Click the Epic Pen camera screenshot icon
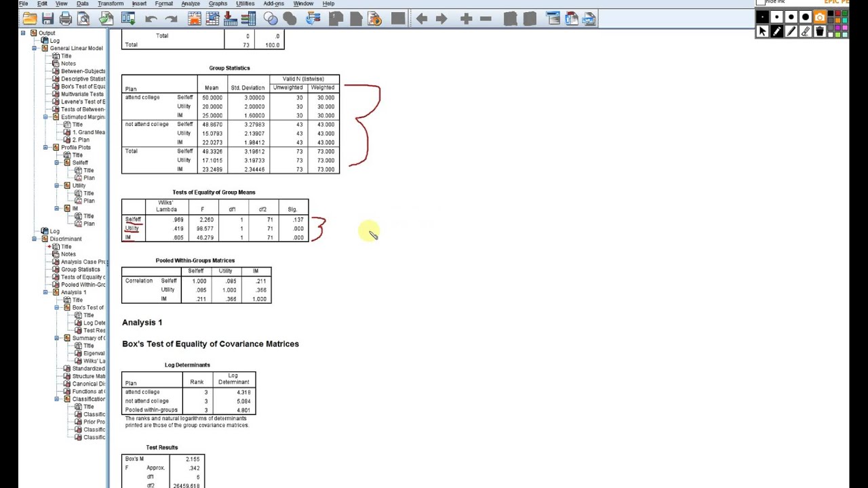The image size is (868, 488). click(x=820, y=17)
